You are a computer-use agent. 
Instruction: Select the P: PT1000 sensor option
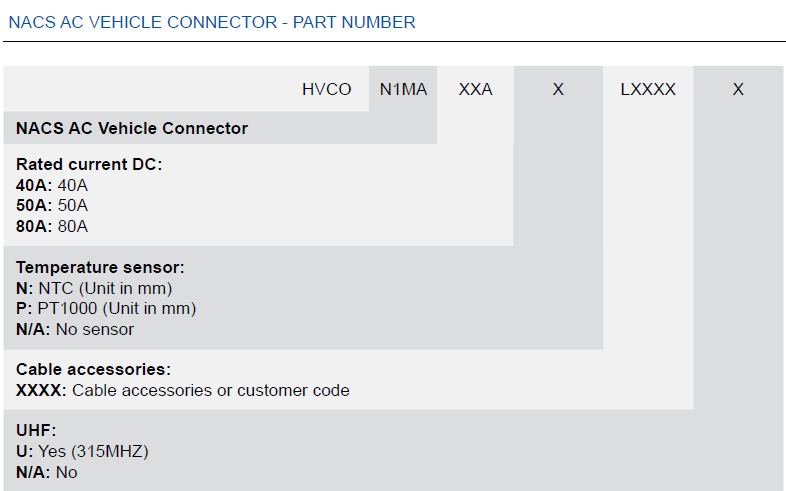click(106, 308)
